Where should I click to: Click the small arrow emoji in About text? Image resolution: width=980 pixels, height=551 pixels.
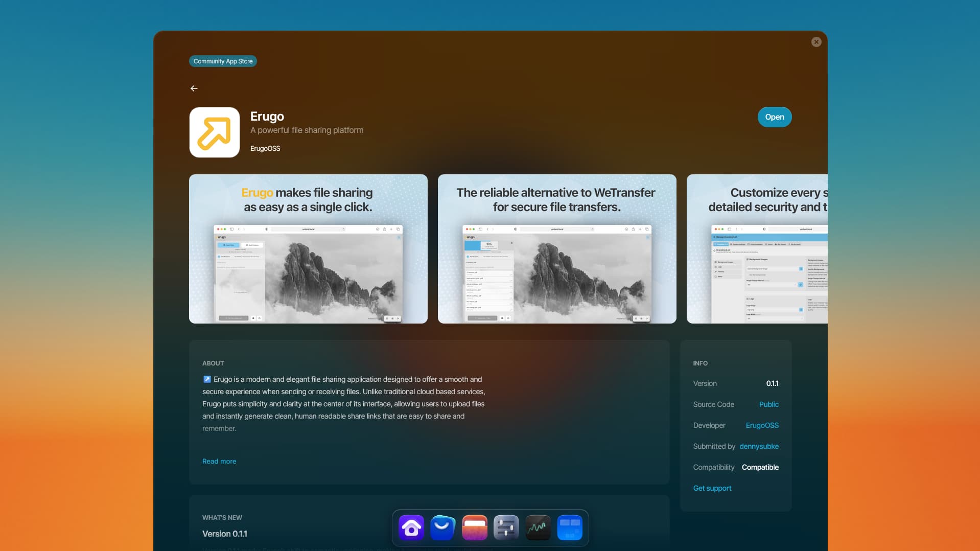[x=207, y=379]
